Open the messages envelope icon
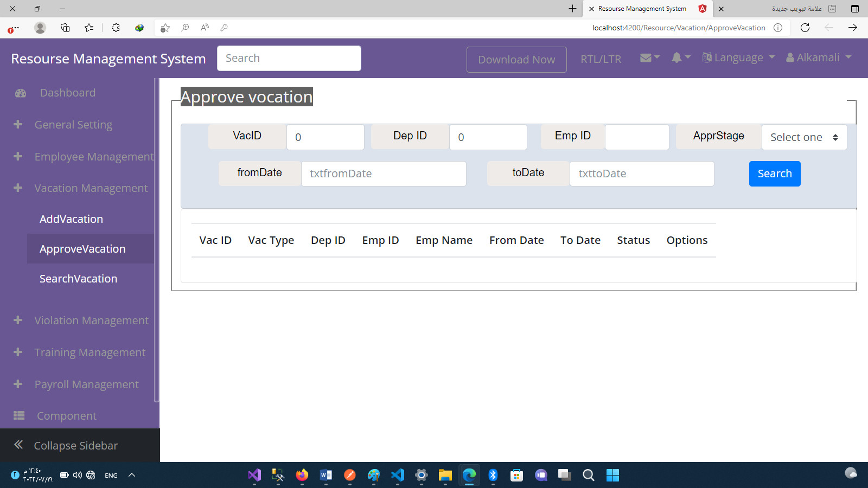868x488 pixels. point(646,57)
